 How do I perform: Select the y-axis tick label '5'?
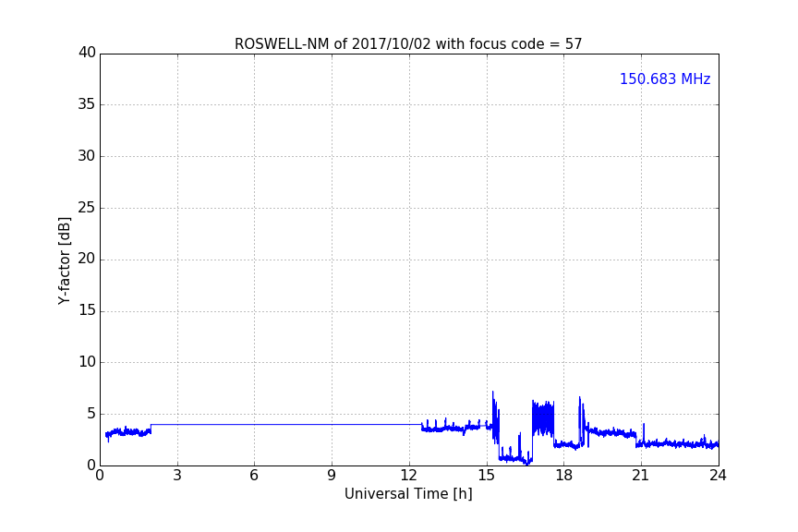(x=91, y=414)
